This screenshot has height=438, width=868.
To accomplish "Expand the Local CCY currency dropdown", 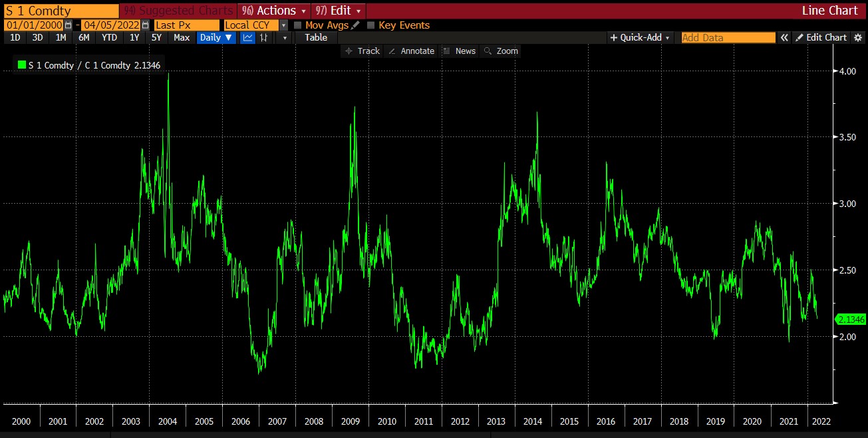I will point(284,25).
